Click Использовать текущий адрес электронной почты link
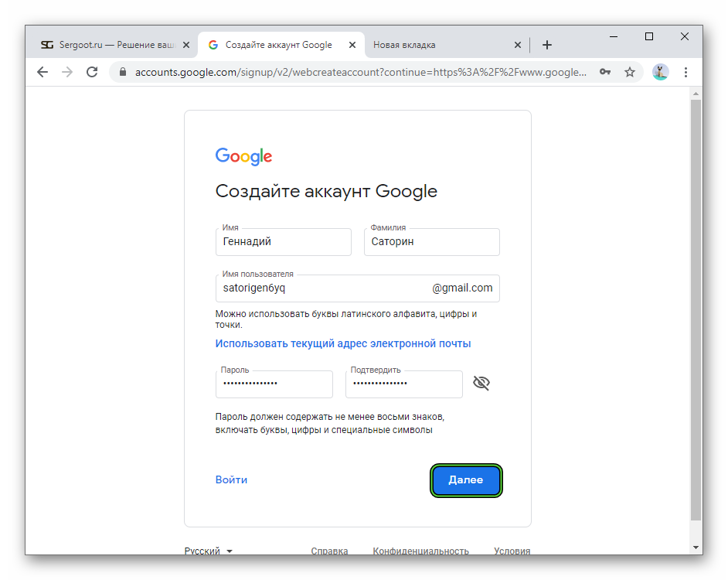728x580 pixels. click(343, 343)
